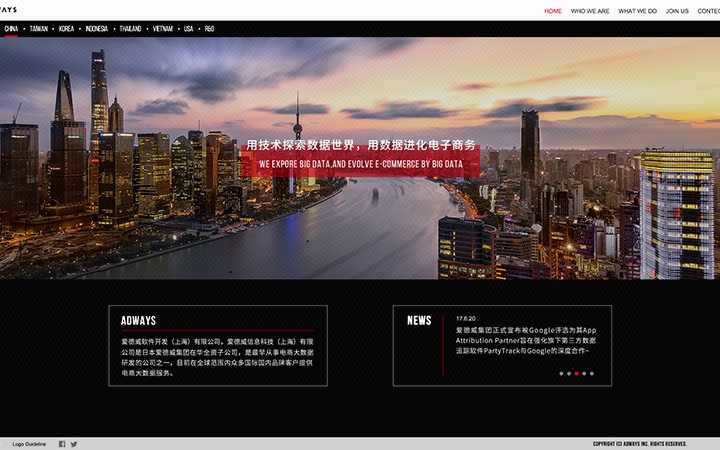Switch to the R&D region tab
The image size is (720, 450).
(x=209, y=28)
